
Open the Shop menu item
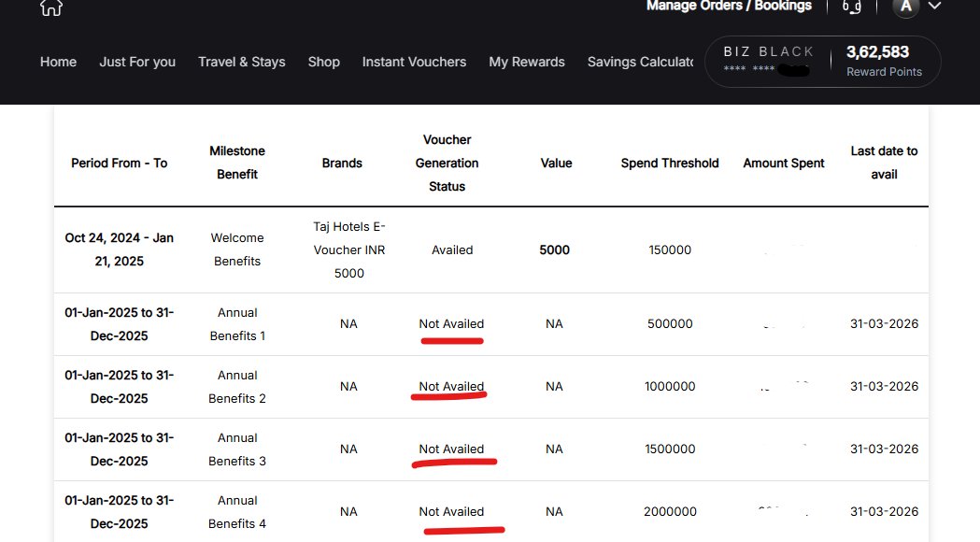pyautogui.click(x=324, y=62)
